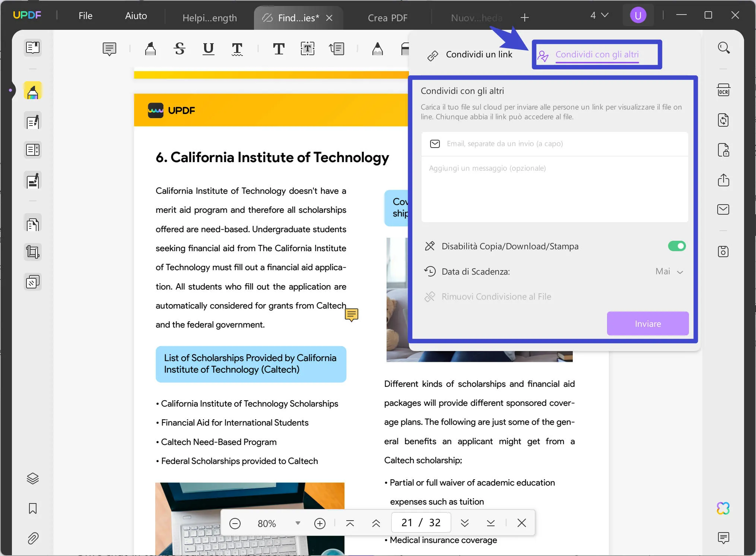Click the UPDF AI assistant icon
The image size is (756, 556).
[x=723, y=508]
